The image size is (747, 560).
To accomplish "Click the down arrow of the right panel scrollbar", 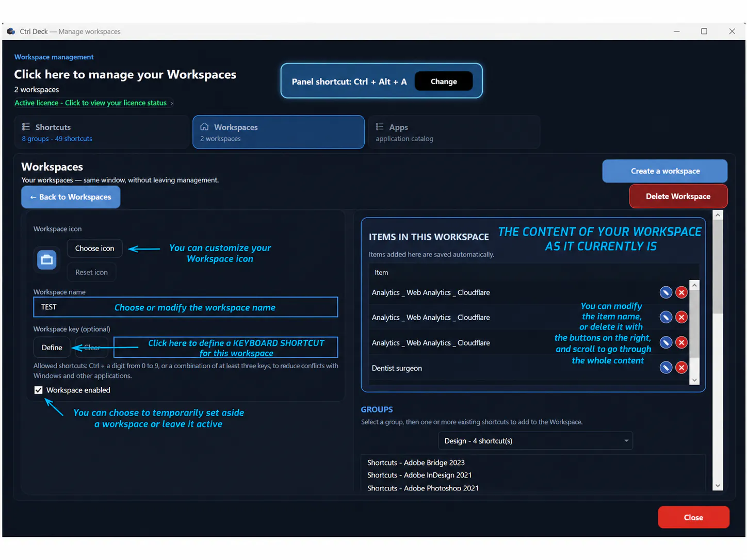I will pyautogui.click(x=718, y=486).
